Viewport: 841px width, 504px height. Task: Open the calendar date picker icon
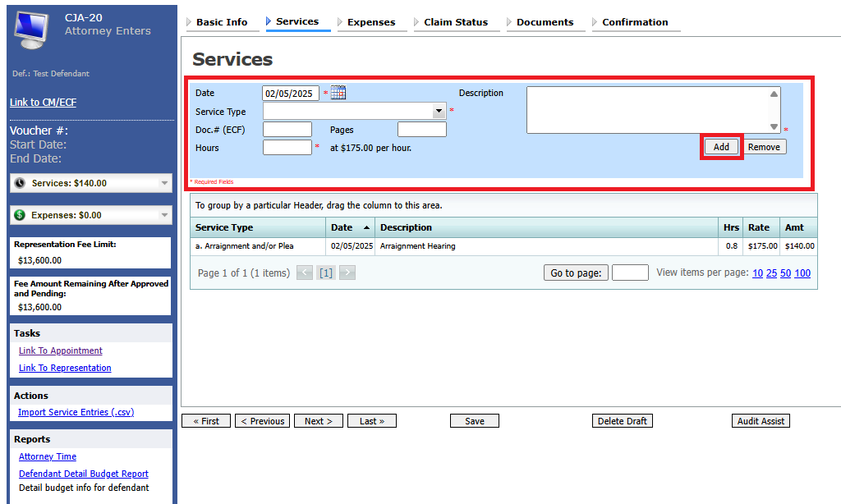click(x=338, y=94)
